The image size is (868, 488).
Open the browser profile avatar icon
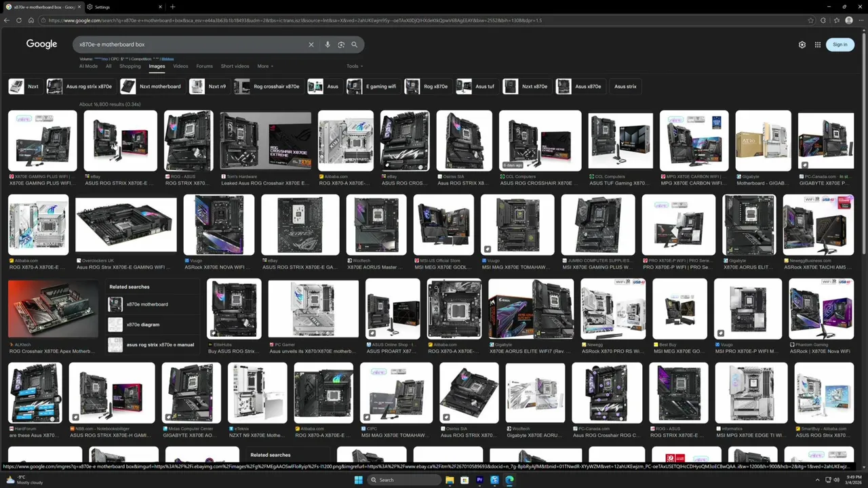click(849, 20)
